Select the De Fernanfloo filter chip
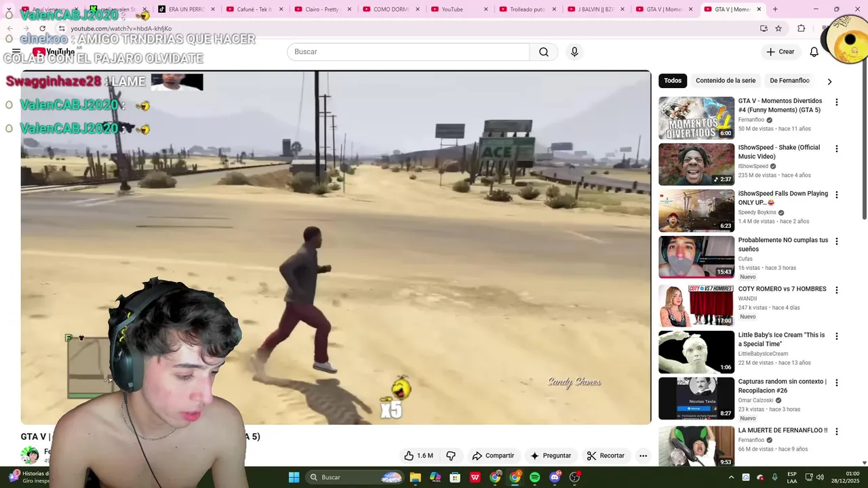The image size is (868, 488). click(x=789, y=81)
